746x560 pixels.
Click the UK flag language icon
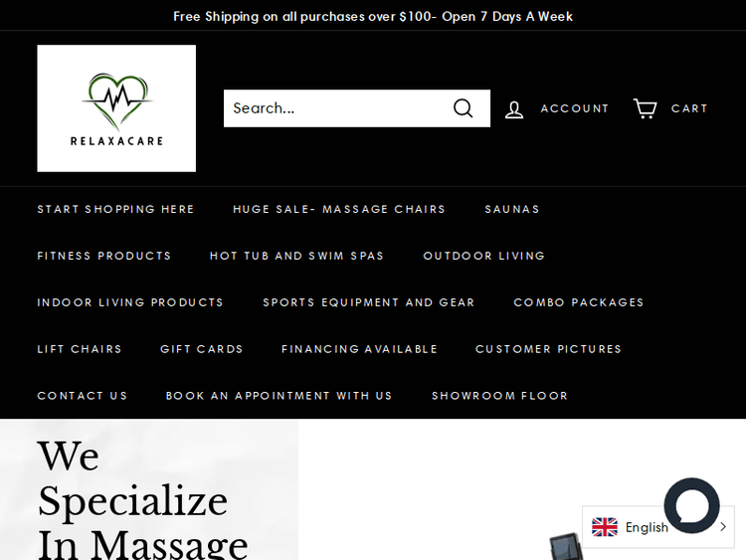click(x=605, y=527)
